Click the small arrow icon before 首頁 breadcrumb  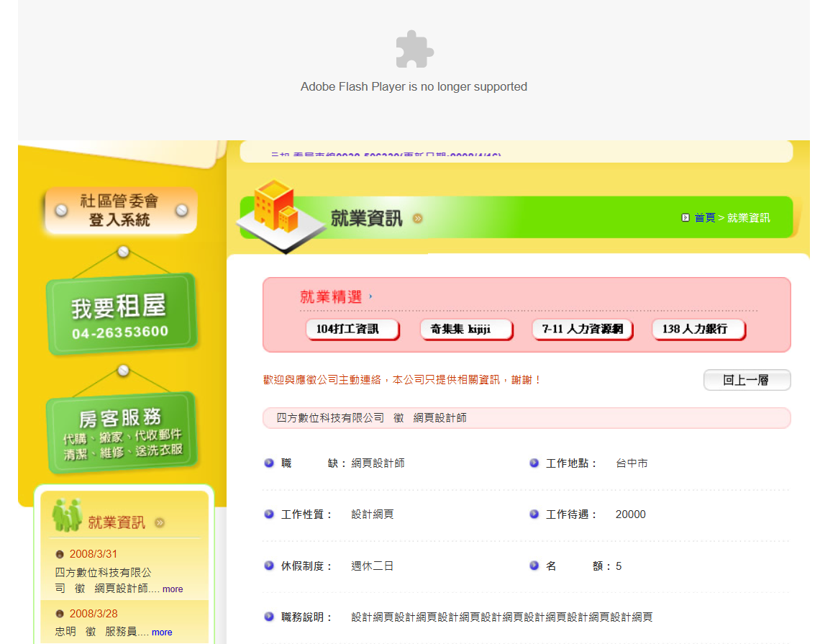pos(685,217)
